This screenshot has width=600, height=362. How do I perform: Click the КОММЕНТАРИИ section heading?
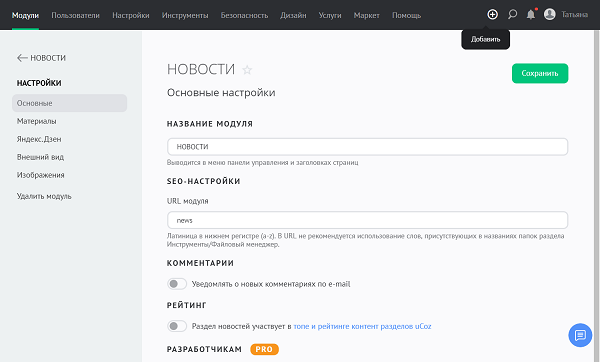point(200,263)
